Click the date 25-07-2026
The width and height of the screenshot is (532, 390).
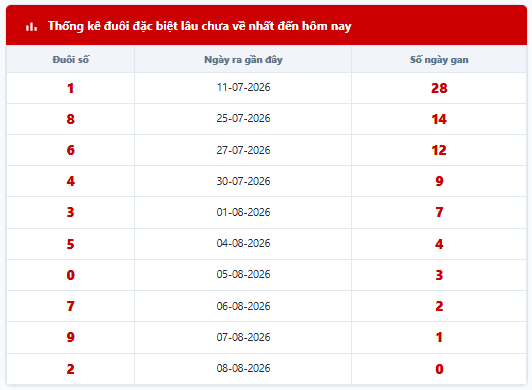tap(243, 118)
